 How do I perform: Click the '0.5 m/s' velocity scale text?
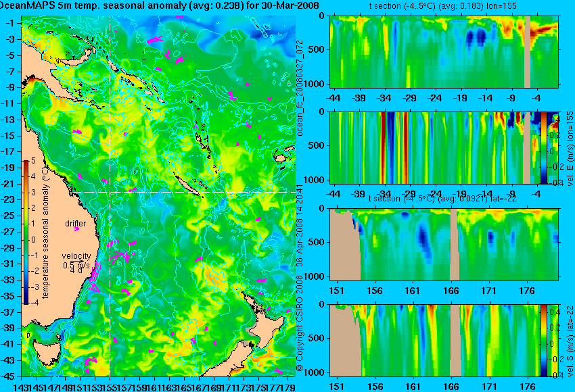76,264
